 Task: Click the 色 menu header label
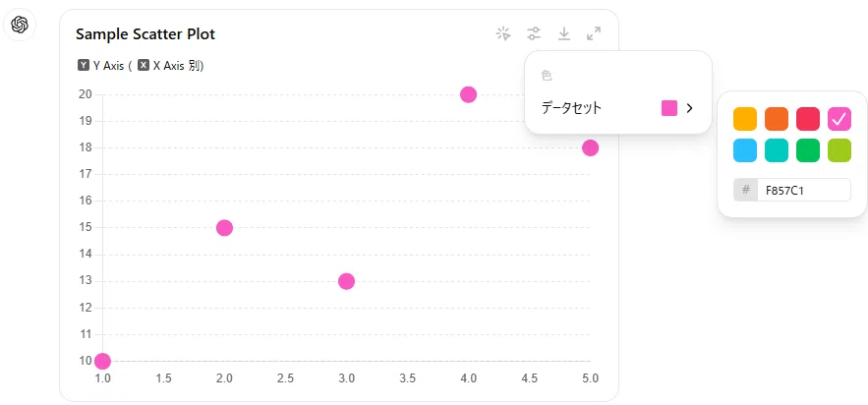547,76
